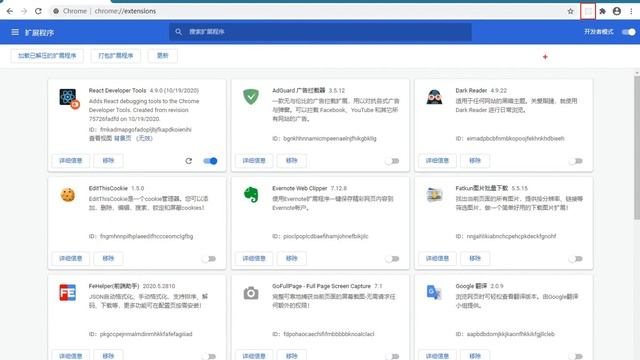This screenshot has width=640, height=360.
Task: Click the 'GoFullPage - Full Page Screen Capture' title
Action: (x=321, y=286)
